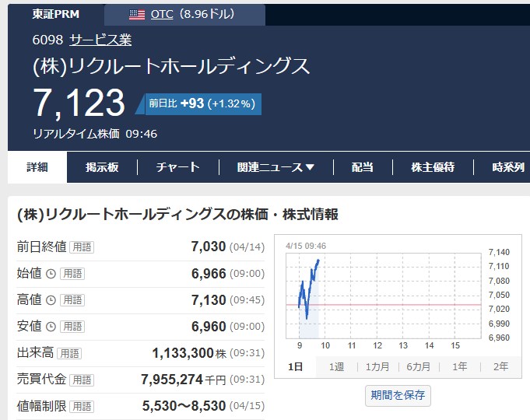This screenshot has height=420, width=530.
Task: Click the 用語 tag next to 前日終値
Action: click(x=82, y=247)
